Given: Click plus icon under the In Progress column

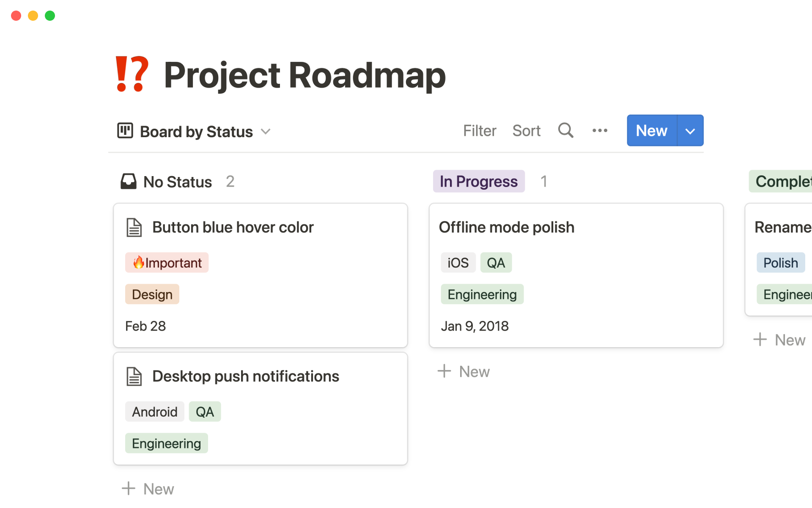Looking at the screenshot, I should 444,371.
